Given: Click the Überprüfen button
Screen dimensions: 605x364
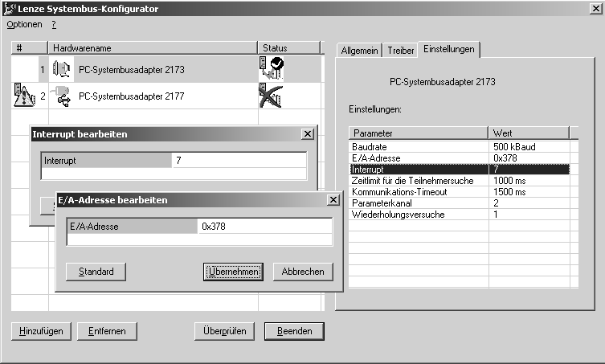Looking at the screenshot, I should [224, 331].
